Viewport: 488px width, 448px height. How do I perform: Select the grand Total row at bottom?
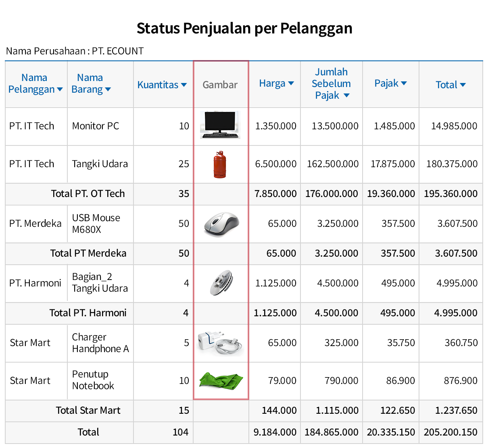coord(88,432)
